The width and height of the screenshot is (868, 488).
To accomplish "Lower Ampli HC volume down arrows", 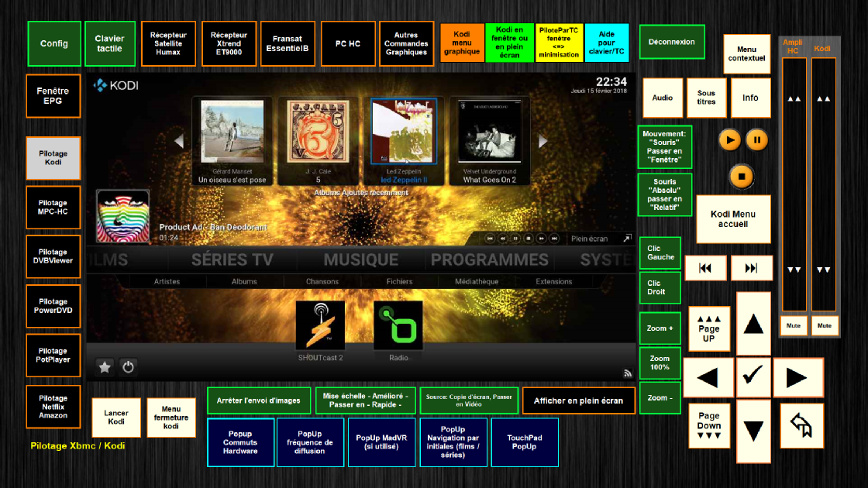I will pos(794,270).
